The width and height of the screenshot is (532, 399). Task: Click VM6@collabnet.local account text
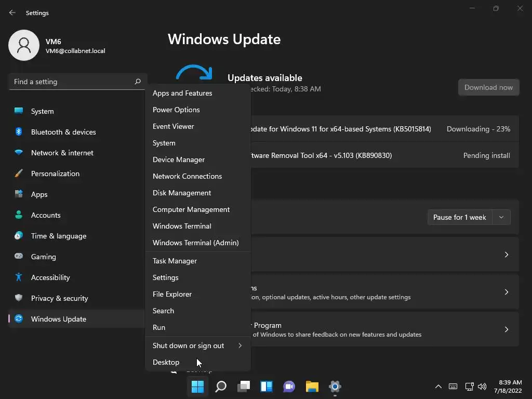point(75,51)
